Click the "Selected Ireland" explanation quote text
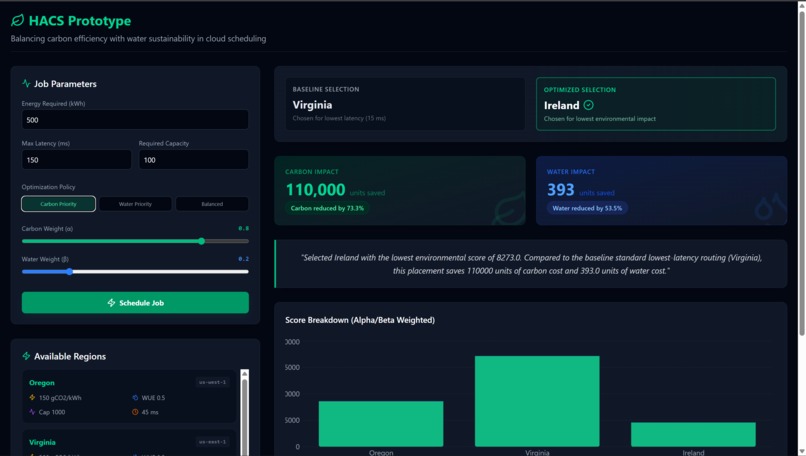The height and width of the screenshot is (456, 806). (531, 264)
